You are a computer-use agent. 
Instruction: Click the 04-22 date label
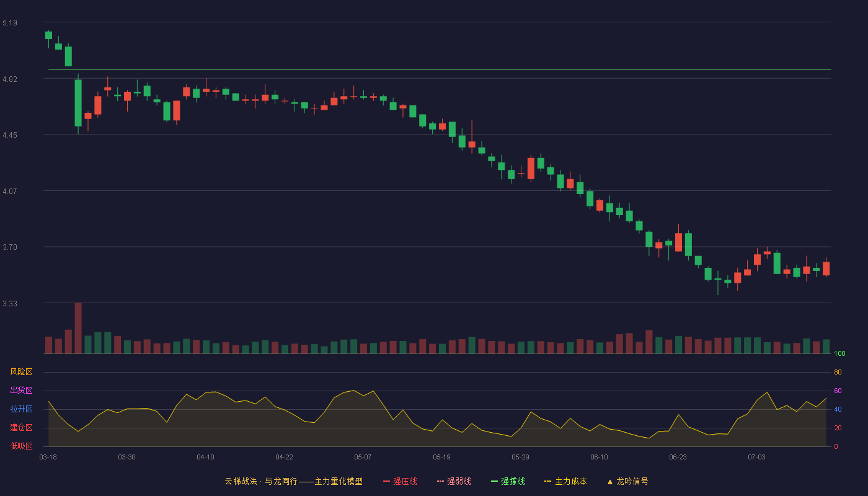tap(284, 457)
